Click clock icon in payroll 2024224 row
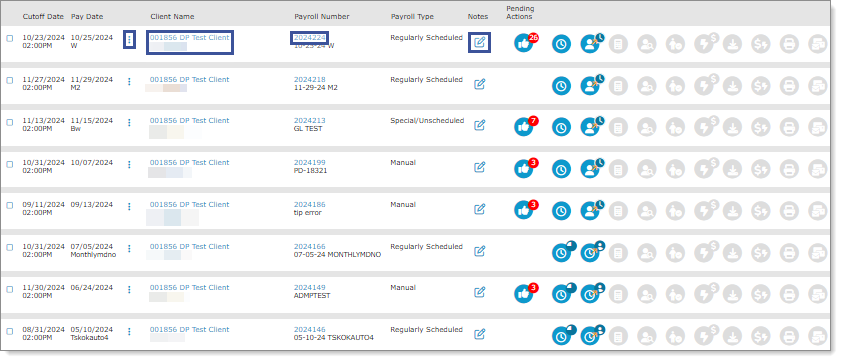The height and width of the screenshot is (361, 841). coord(562,43)
